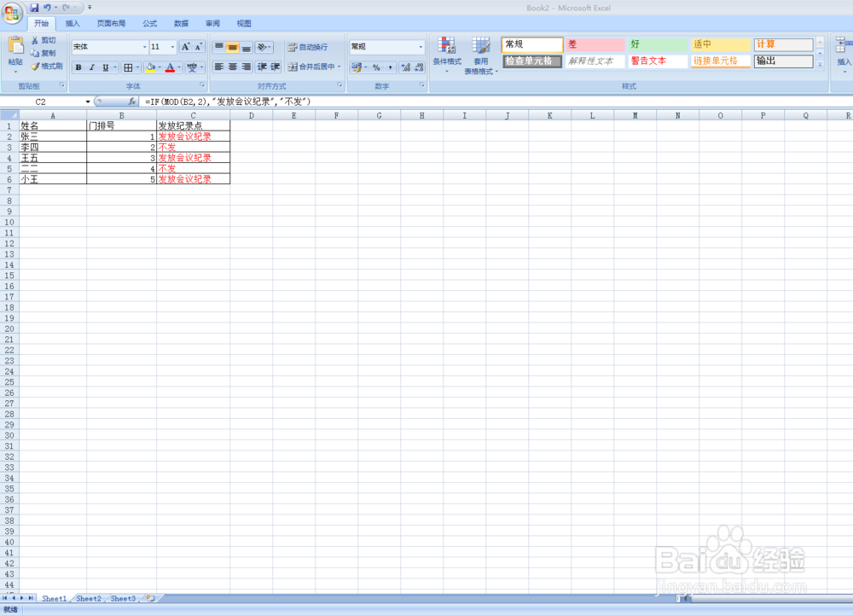Viewport: 853px width, 616px height.
Task: Open fill color dropdown arrow
Action: (x=160, y=67)
